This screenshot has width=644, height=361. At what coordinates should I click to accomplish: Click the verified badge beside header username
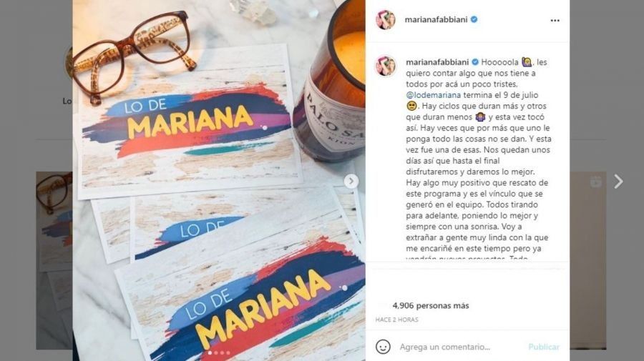tap(474, 19)
